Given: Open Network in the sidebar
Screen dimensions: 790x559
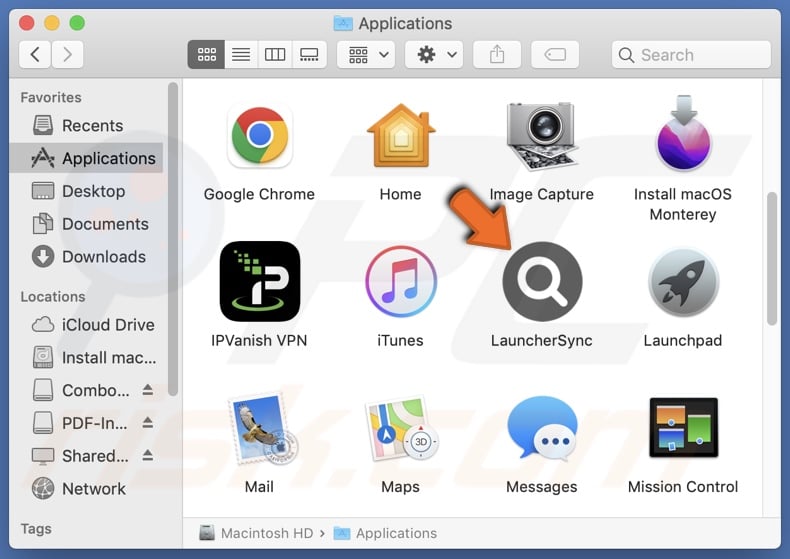Looking at the screenshot, I should (x=87, y=488).
